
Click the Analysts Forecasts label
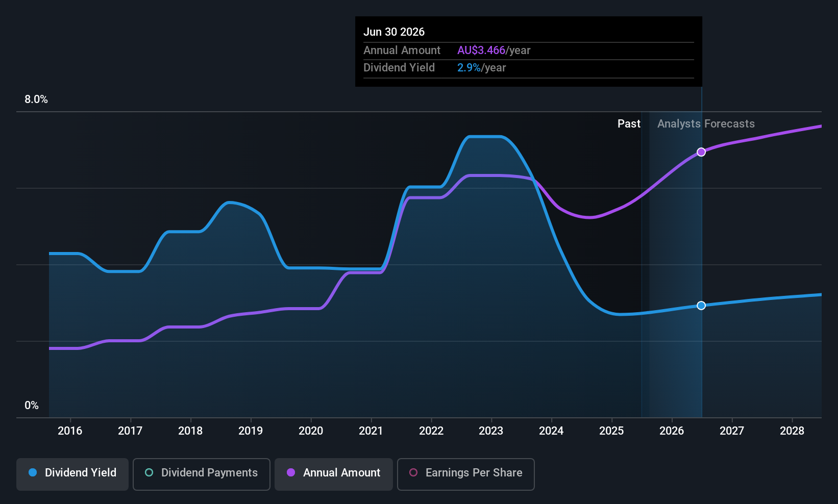706,124
